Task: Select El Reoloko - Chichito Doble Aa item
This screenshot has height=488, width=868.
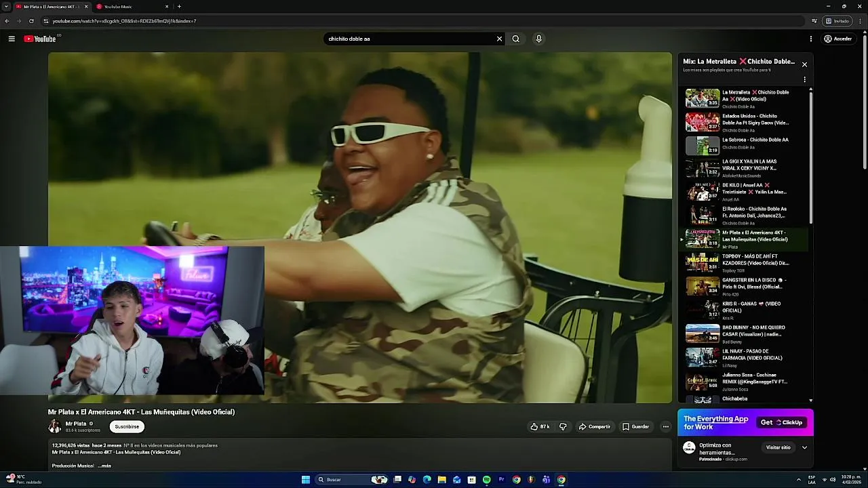Action: (x=746, y=216)
